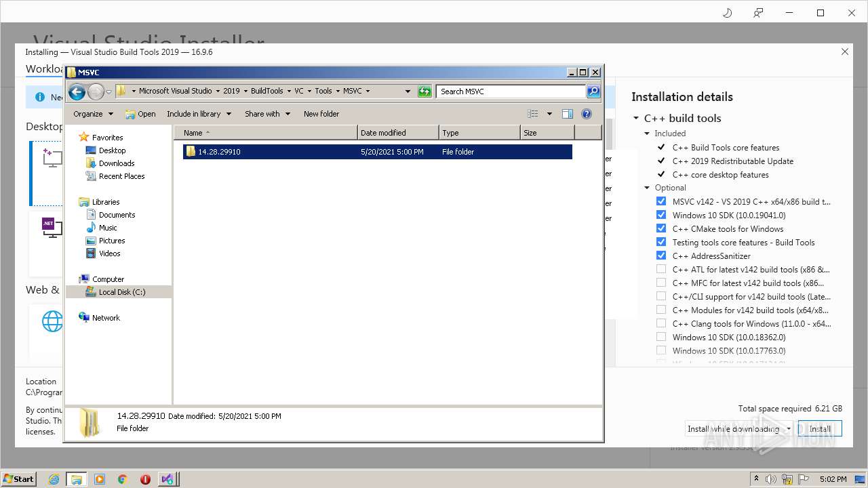
Task: Click the change view icon in Explorer toolbar
Action: [533, 114]
